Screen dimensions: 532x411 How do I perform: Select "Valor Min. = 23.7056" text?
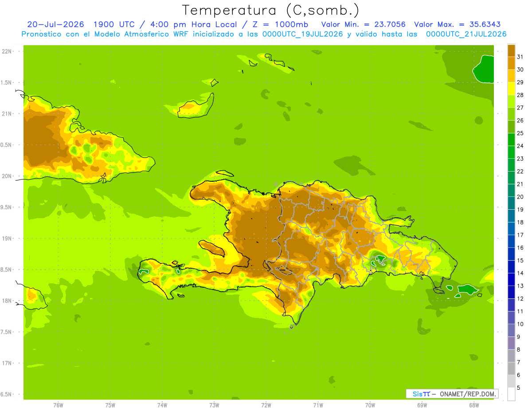pos(363,24)
